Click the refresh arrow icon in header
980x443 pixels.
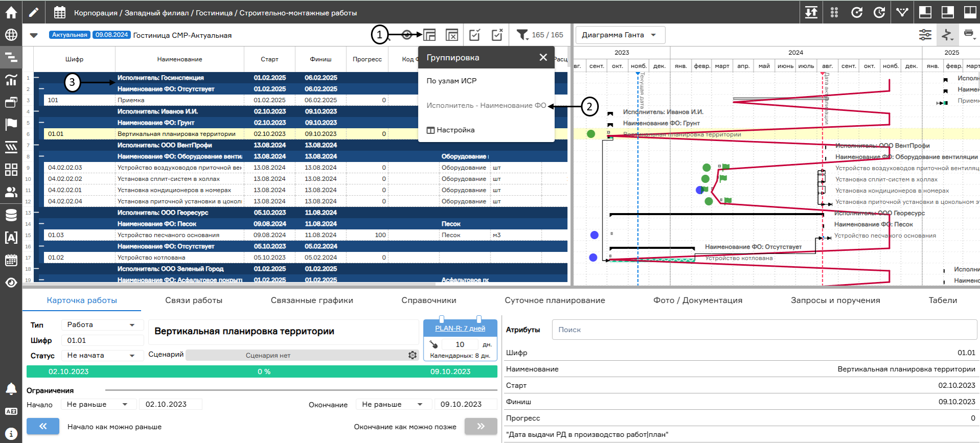(x=857, y=12)
